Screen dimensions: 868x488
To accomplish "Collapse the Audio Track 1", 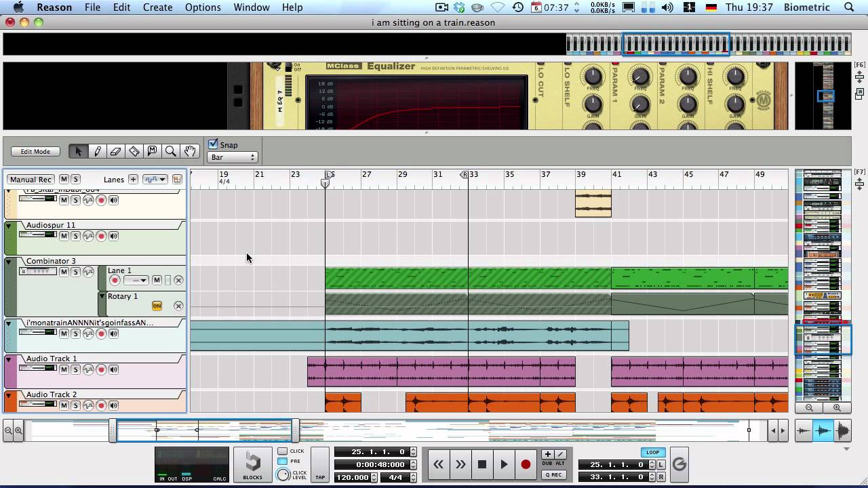I will coord(9,359).
